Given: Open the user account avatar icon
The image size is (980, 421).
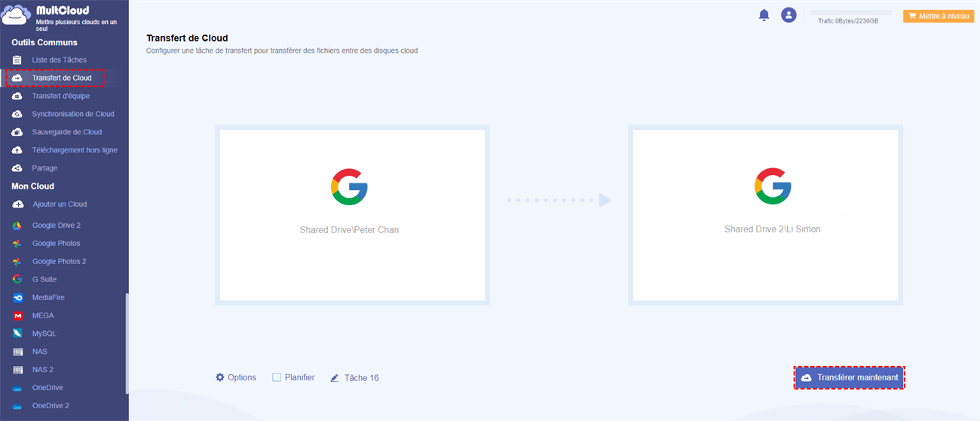Looking at the screenshot, I should (x=789, y=15).
